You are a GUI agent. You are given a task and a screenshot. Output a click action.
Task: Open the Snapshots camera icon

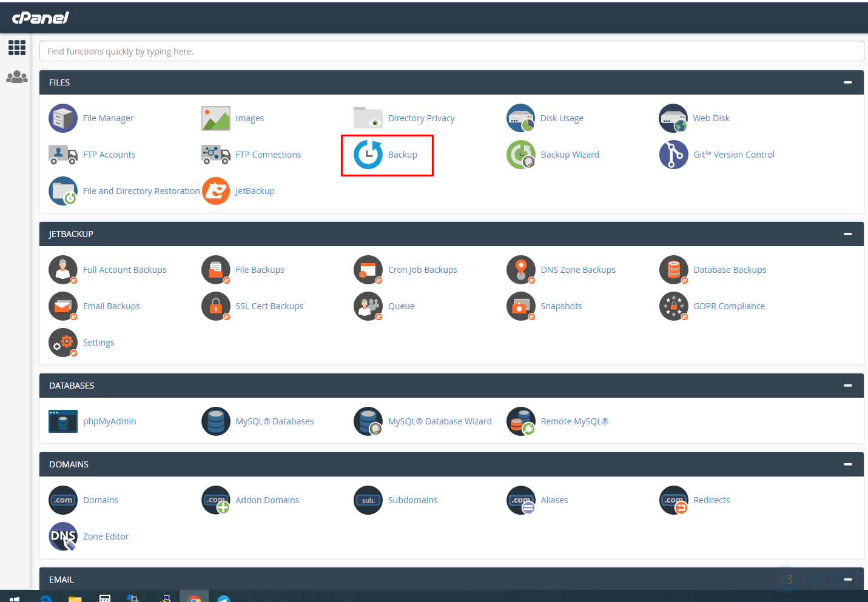[521, 306]
